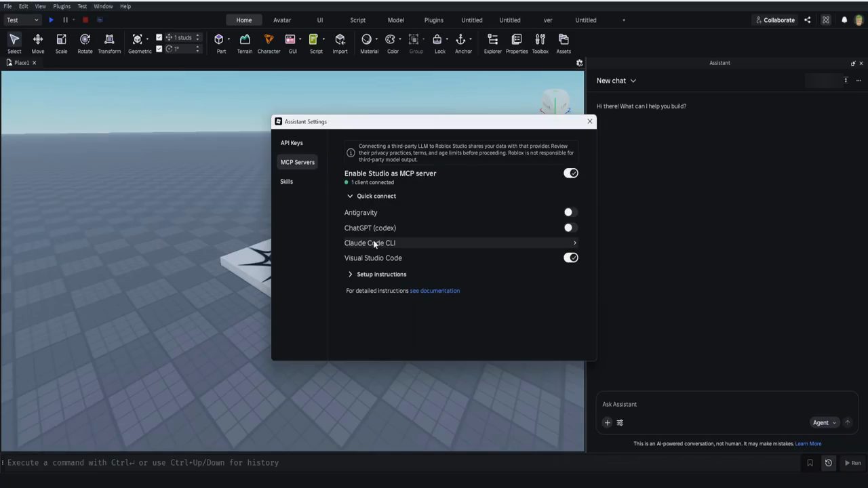
Task: Select Skills in settings sidebar
Action: click(x=287, y=182)
